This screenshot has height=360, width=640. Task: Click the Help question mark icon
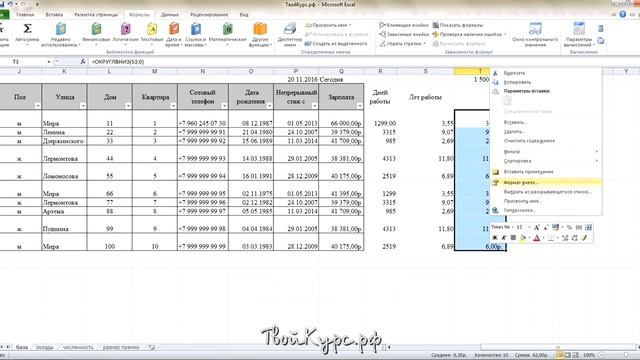coord(622,14)
